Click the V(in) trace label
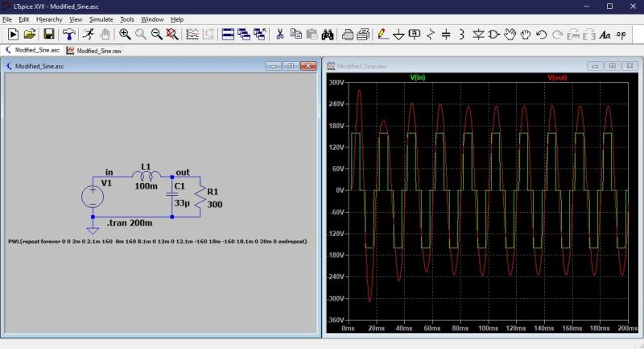Image resolution: width=644 pixels, height=349 pixels. coord(418,77)
